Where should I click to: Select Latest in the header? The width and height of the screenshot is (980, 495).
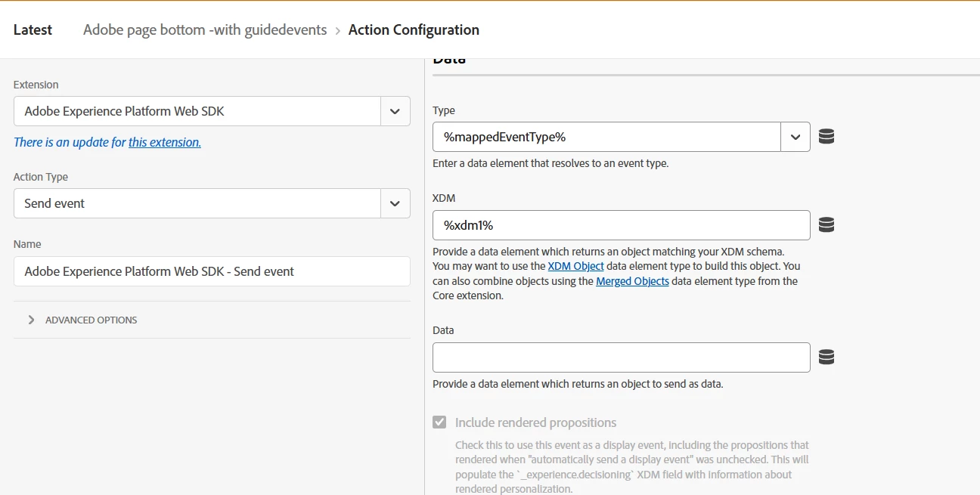click(33, 30)
